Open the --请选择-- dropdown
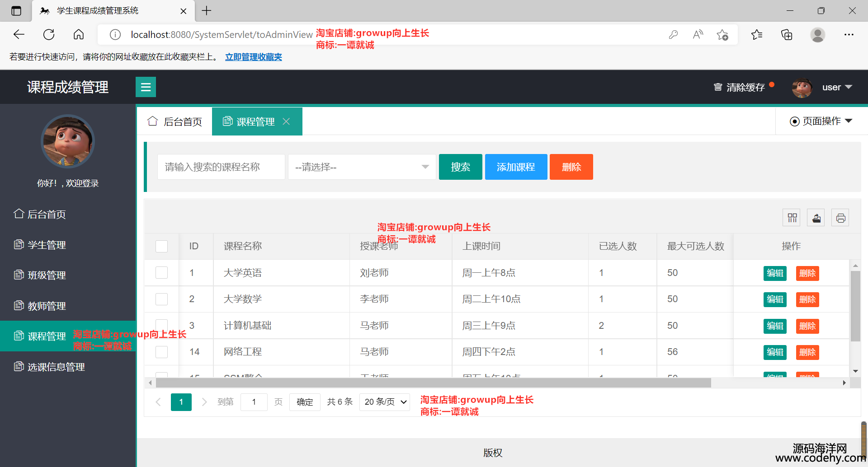The image size is (868, 467). tap(362, 167)
